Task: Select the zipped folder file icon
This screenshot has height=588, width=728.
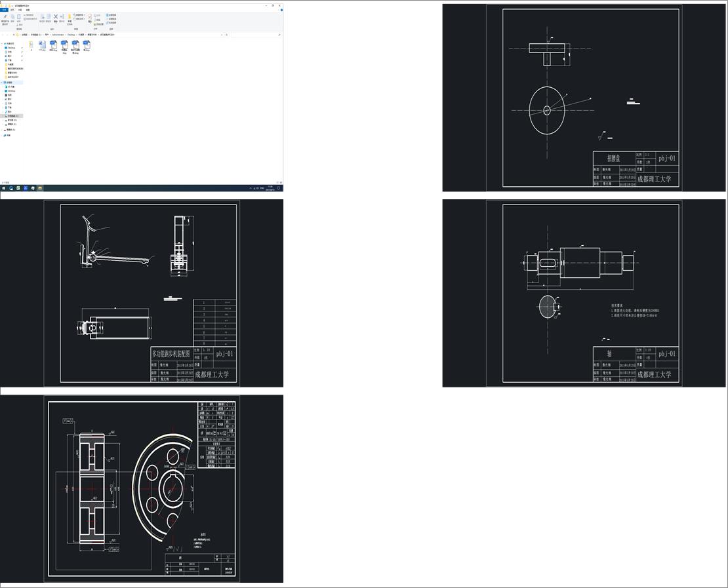Action: 31,44
